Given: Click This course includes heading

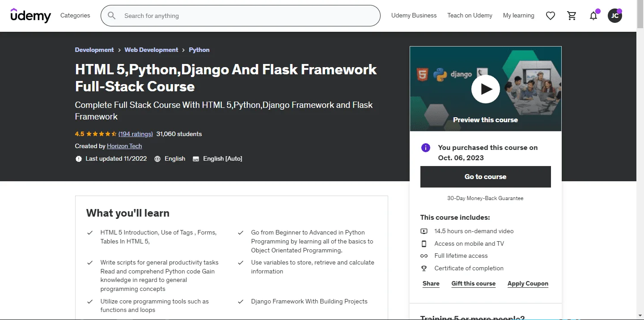Looking at the screenshot, I should (455, 218).
